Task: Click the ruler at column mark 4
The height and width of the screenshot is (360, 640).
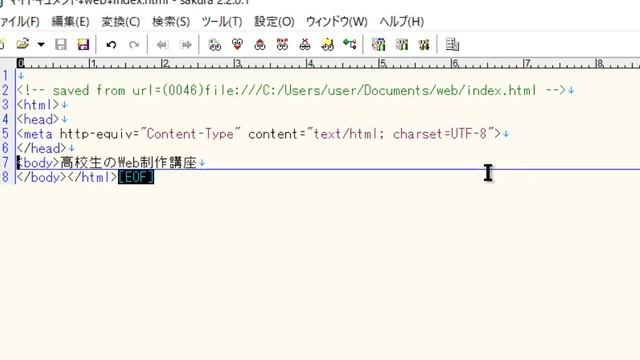Action: [x=311, y=63]
